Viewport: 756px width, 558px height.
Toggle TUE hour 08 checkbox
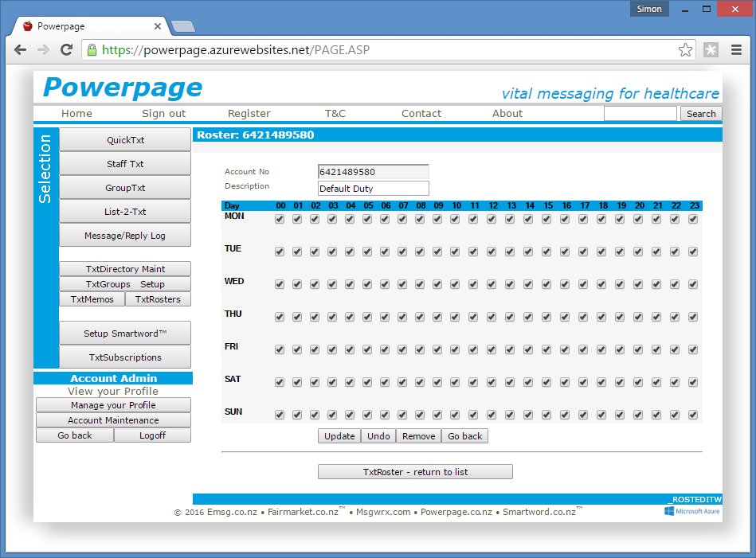click(420, 252)
